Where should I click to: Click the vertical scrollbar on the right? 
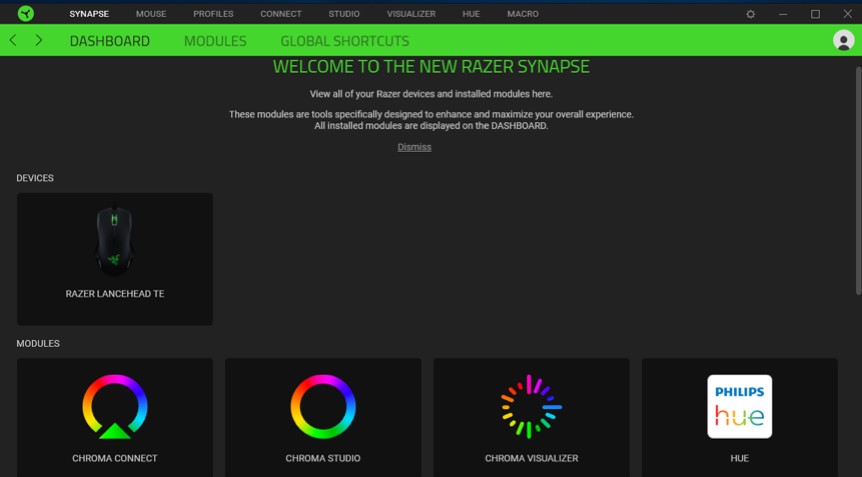point(858,181)
